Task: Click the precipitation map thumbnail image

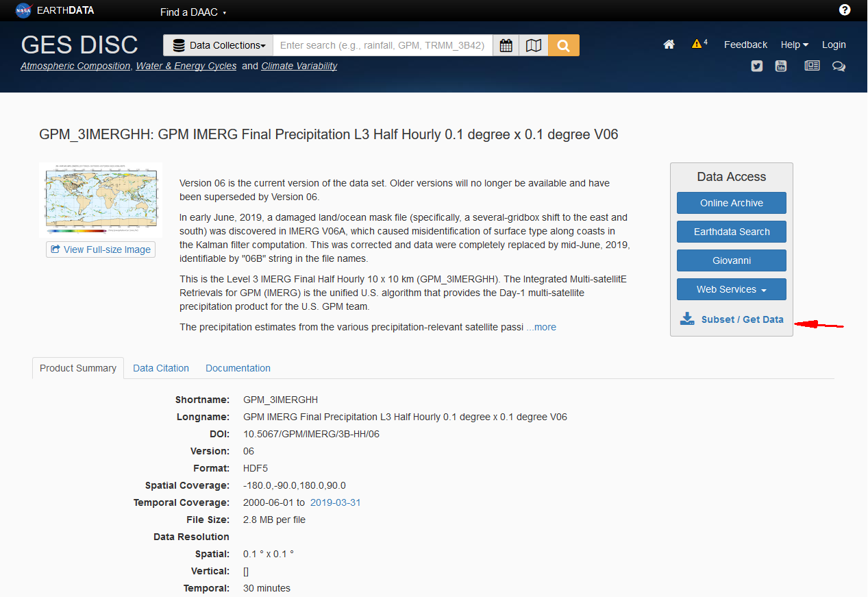Action: (x=101, y=199)
